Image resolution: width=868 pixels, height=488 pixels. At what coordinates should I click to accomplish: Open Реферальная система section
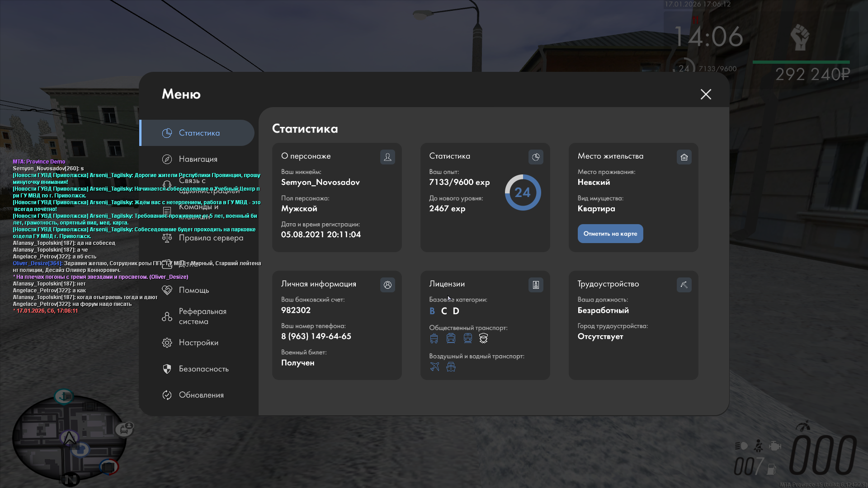(x=202, y=316)
